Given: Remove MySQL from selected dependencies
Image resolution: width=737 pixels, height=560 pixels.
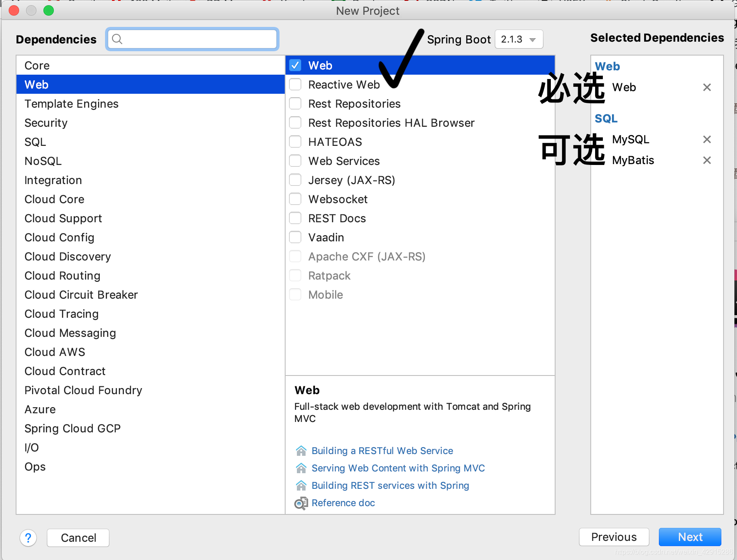Looking at the screenshot, I should (x=707, y=139).
